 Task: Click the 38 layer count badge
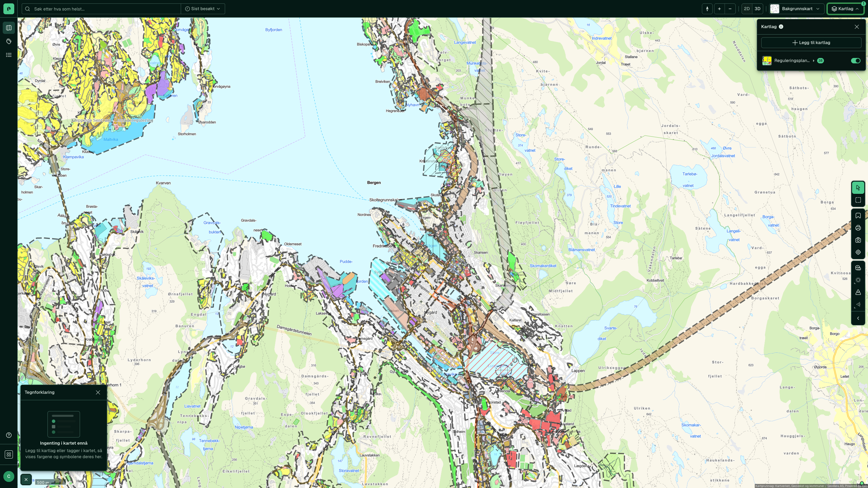click(821, 61)
